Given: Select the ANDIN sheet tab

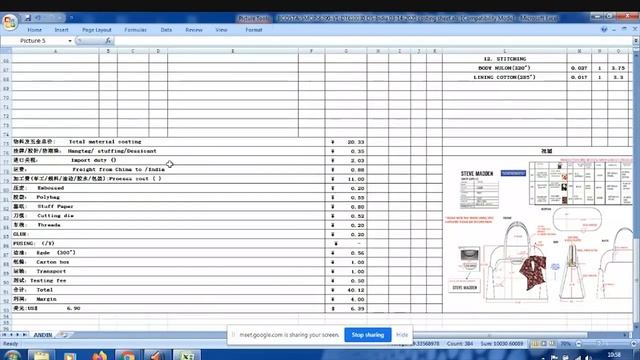Looking at the screenshot, I should (43, 335).
